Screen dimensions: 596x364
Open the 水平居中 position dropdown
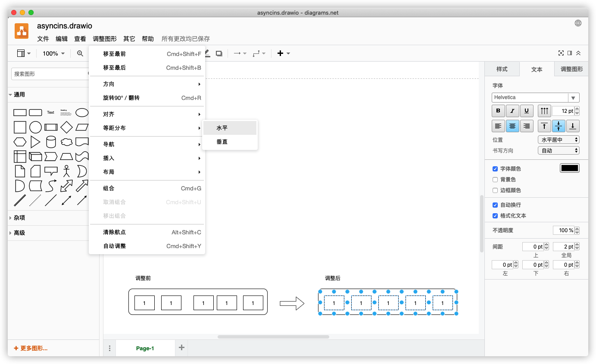click(558, 140)
